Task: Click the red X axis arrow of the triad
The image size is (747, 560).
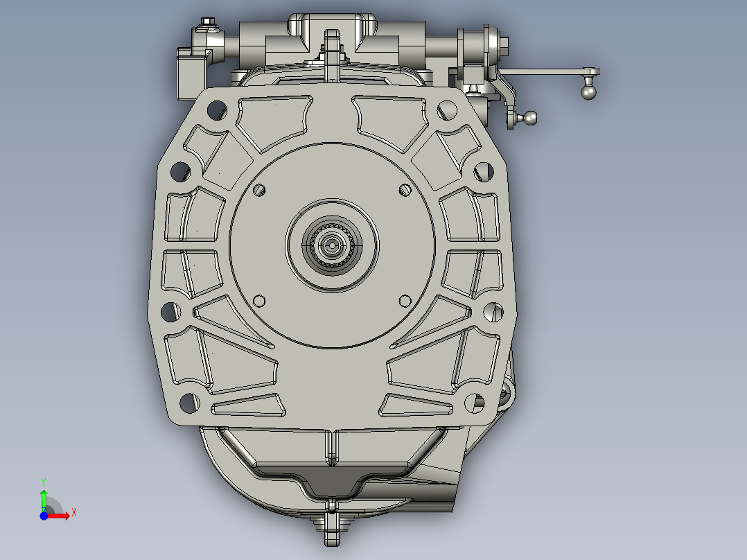Action: coord(59,516)
